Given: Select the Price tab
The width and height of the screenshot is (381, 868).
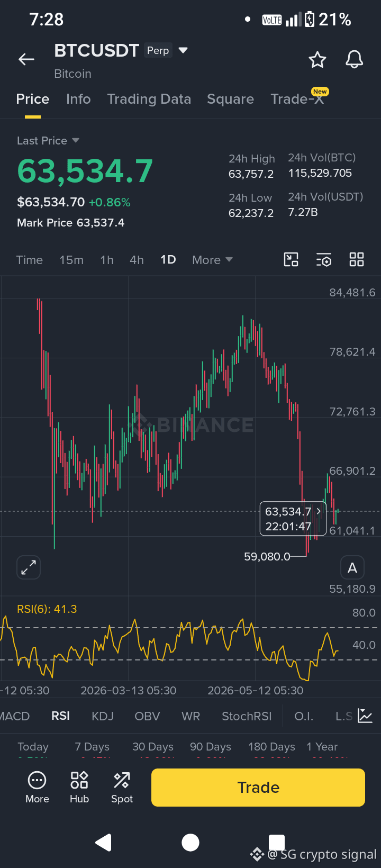Looking at the screenshot, I should point(33,99).
